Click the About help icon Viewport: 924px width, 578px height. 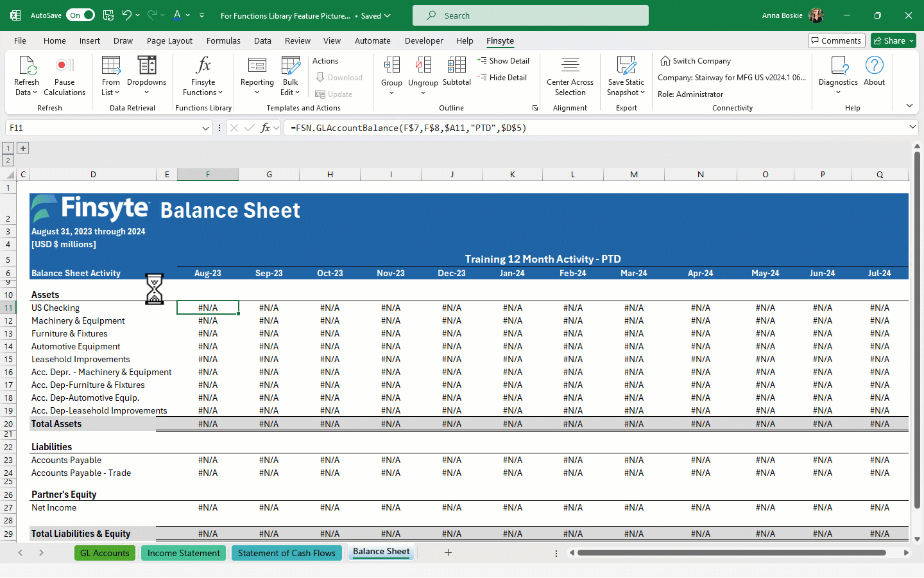[874, 66]
